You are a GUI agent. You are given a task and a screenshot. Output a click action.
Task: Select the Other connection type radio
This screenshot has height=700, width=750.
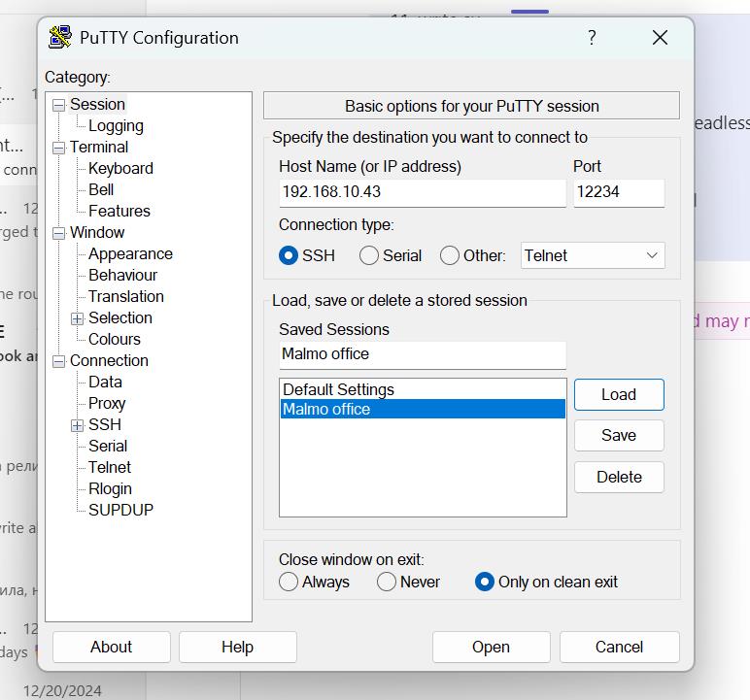point(450,255)
